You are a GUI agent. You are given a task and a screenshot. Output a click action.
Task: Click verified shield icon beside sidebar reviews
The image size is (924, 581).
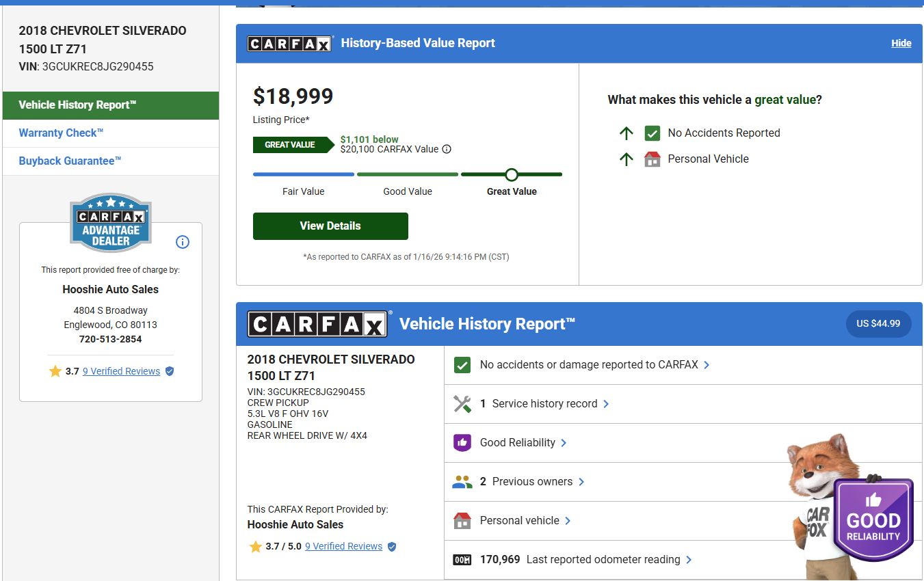[x=170, y=371]
